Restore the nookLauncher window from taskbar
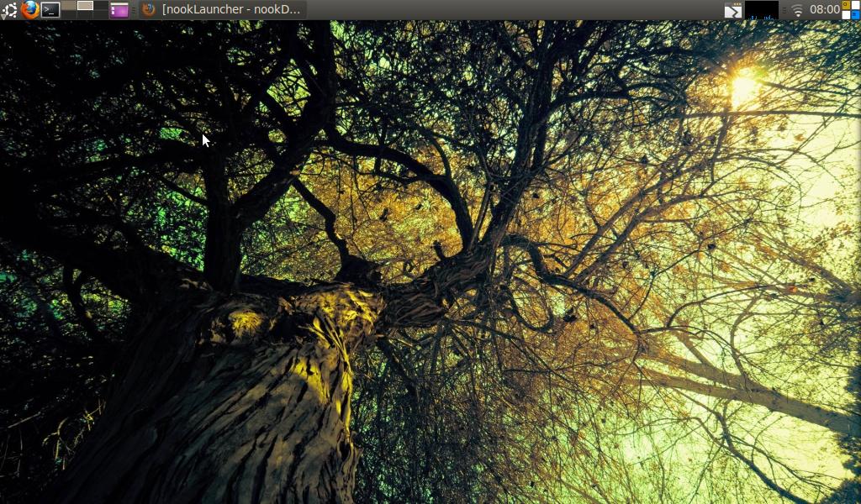The width and height of the screenshot is (861, 504). click(x=231, y=9)
